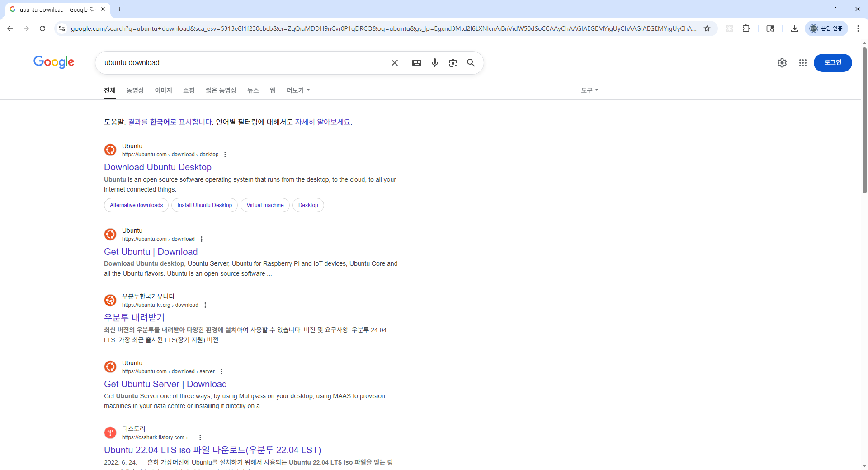Image resolution: width=868 pixels, height=470 pixels.
Task: Click the ubuntu.com download desktop URL text
Action: pos(170,155)
